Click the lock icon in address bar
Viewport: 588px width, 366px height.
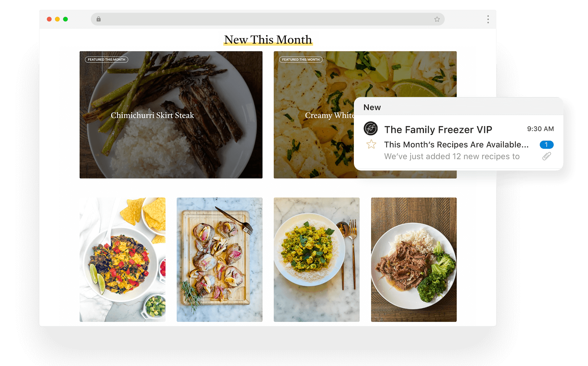pyautogui.click(x=98, y=19)
